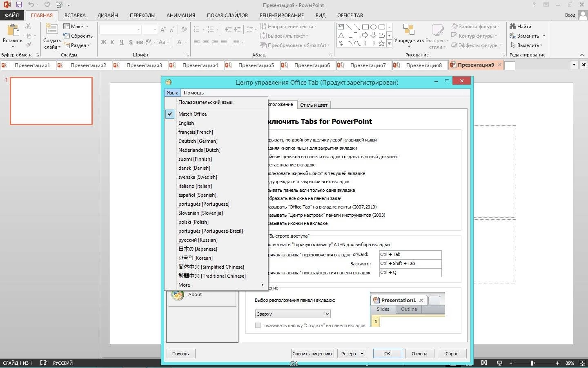The height and width of the screenshot is (368, 588).
Task: Collapse the ribbon with the chevron
Action: [582, 55]
